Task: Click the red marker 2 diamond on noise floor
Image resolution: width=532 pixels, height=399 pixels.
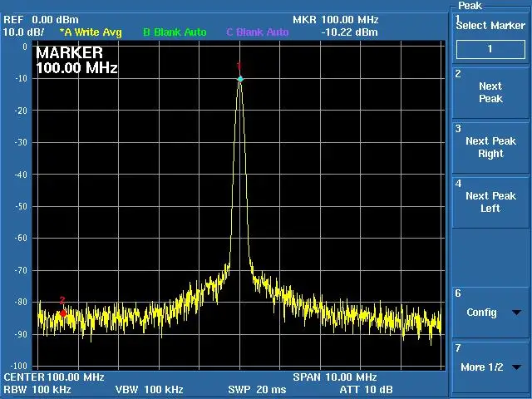Action: [63, 313]
